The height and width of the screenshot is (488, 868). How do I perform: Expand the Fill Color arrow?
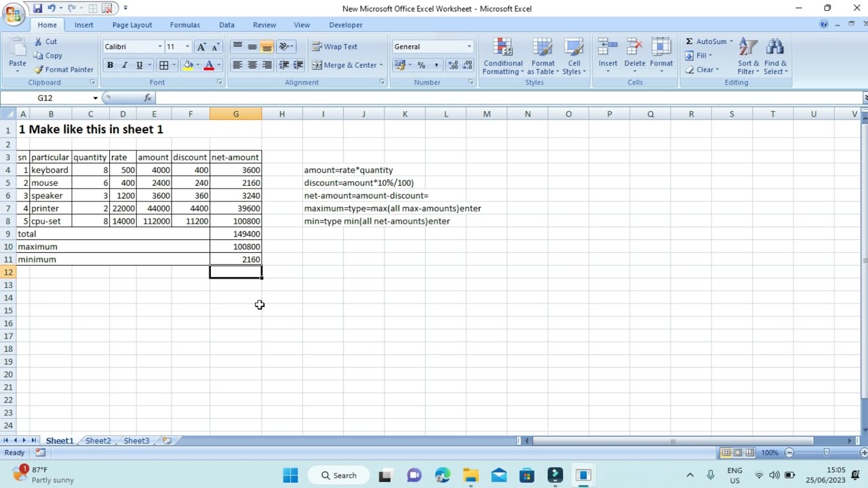197,65
